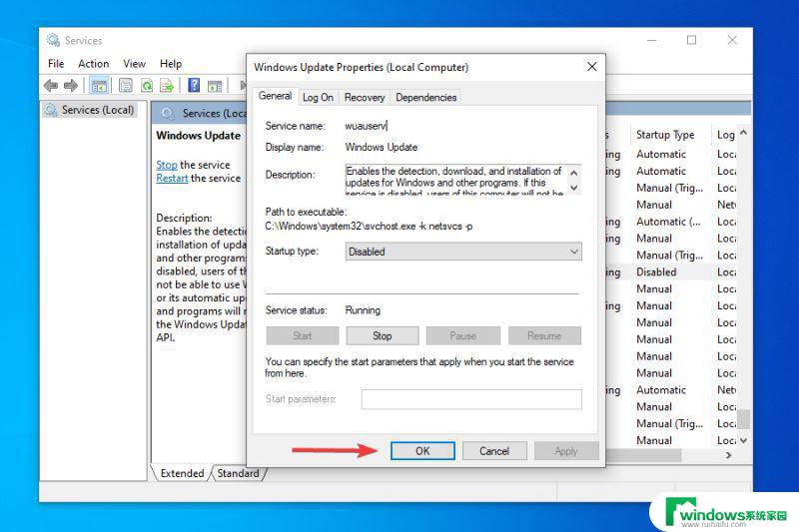799x532 pixels.
Task: Select Services (Local) in the console tree
Action: pos(90,110)
